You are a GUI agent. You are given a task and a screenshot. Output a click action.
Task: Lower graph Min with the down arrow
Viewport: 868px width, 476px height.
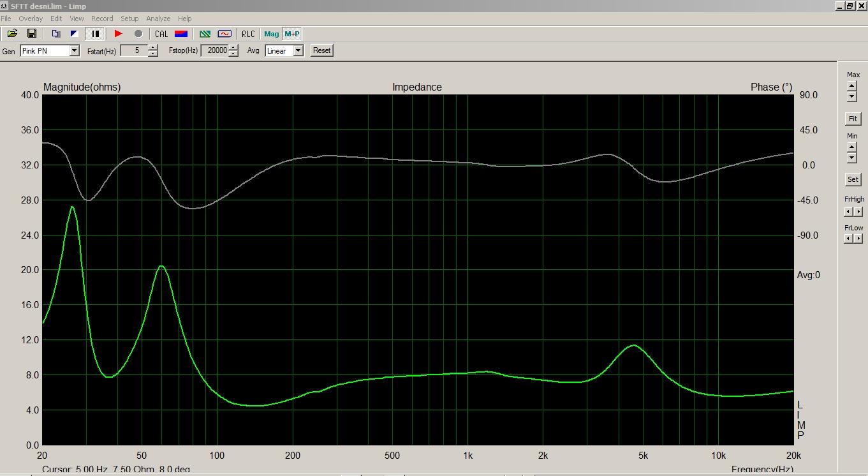tap(851, 158)
